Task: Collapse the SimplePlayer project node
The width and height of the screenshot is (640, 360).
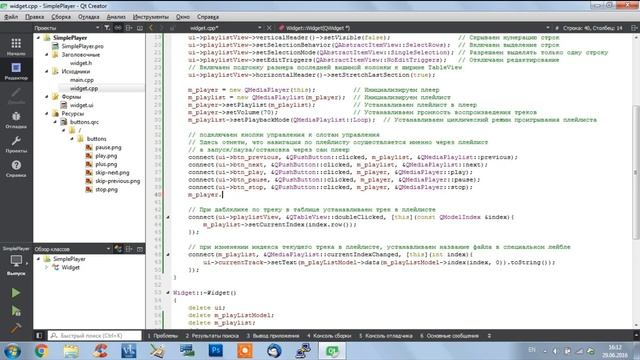Action: (38, 38)
